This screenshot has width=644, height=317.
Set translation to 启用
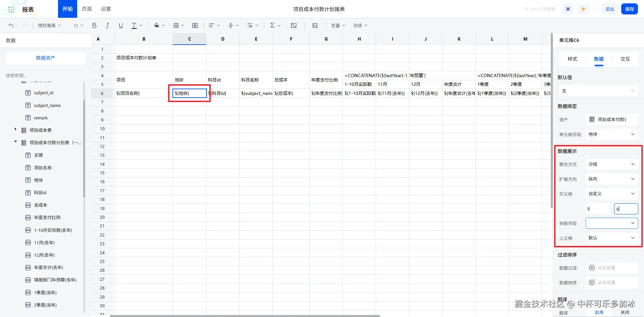[x=599, y=312]
